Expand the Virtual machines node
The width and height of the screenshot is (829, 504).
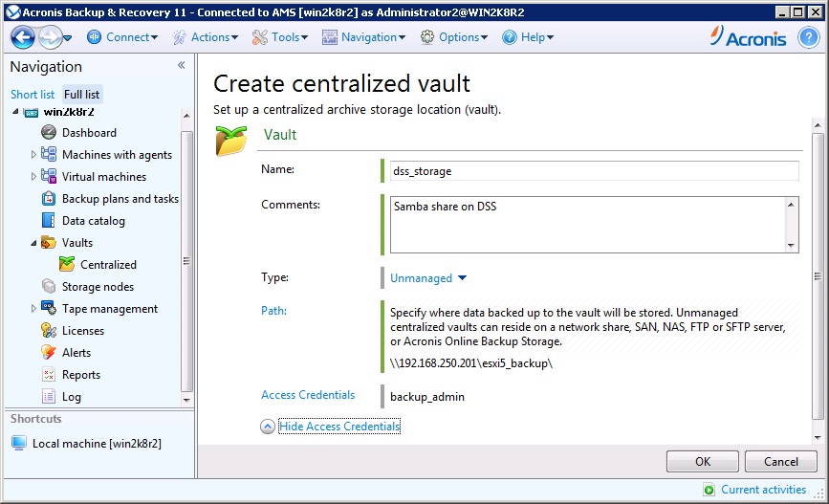33,177
